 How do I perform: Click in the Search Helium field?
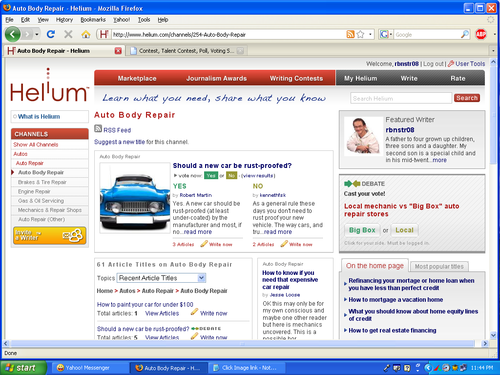point(401,98)
